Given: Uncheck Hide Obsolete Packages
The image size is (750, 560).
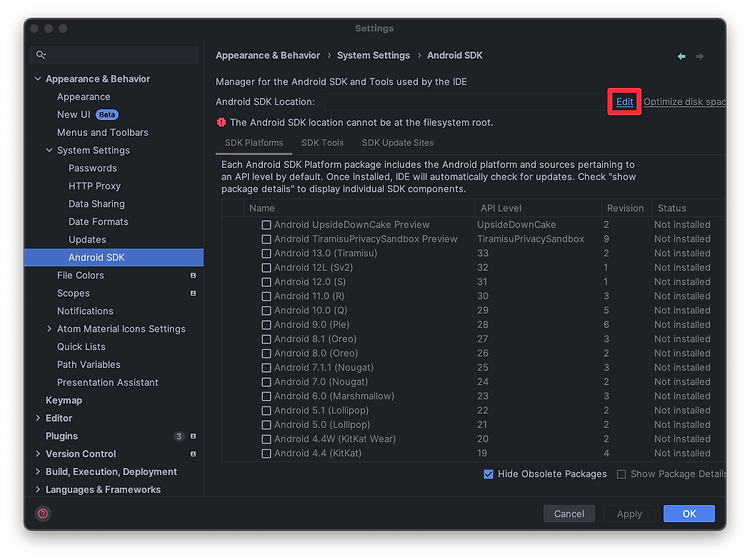Looking at the screenshot, I should 488,474.
